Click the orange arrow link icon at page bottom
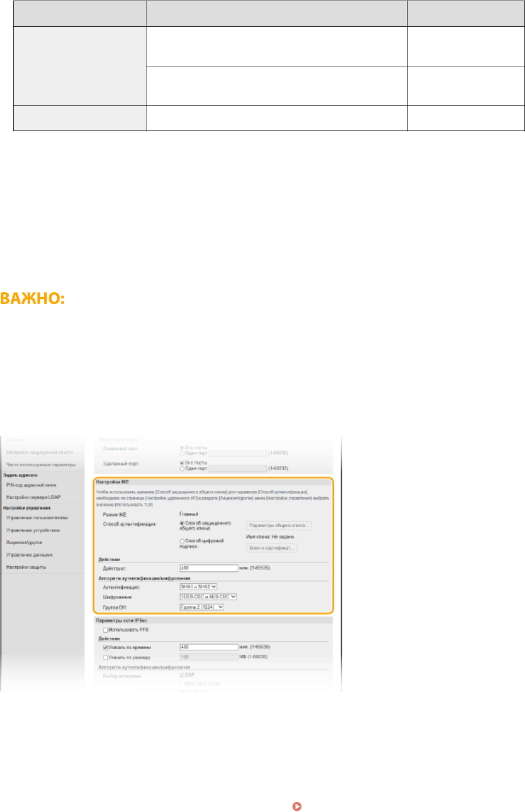The width and height of the screenshot is (525, 812). (296, 806)
